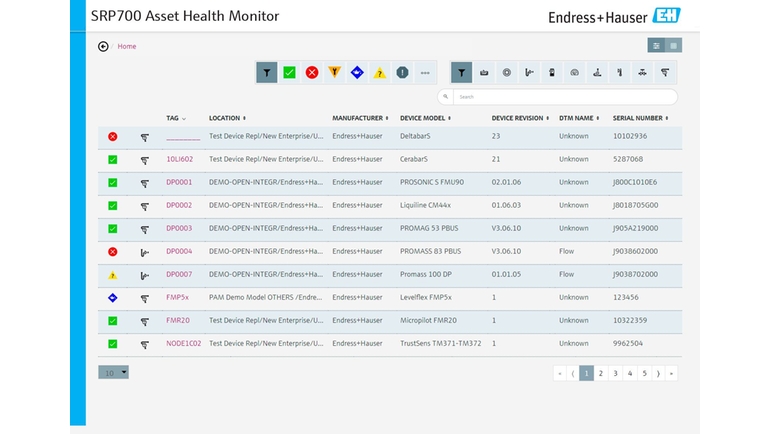Image resolution: width=771 pixels, height=434 pixels.
Task: Click red failure status icon in DP0004 row
Action: coord(113,252)
